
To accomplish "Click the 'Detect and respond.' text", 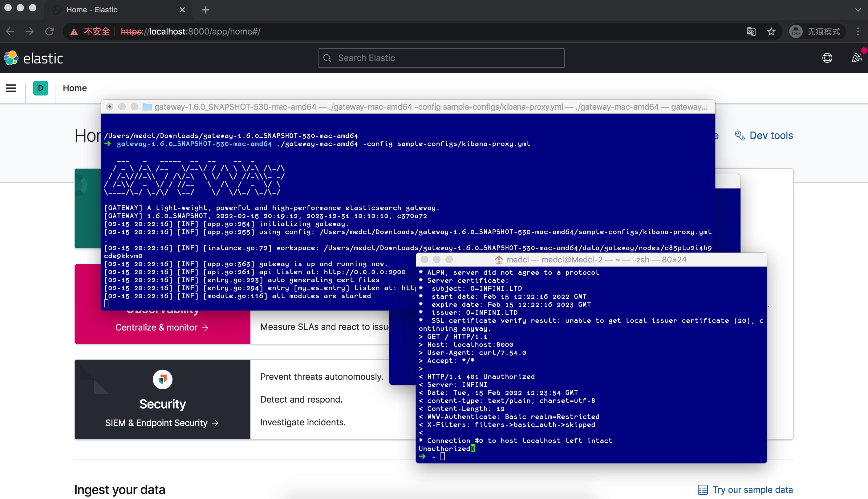I will tap(301, 400).
